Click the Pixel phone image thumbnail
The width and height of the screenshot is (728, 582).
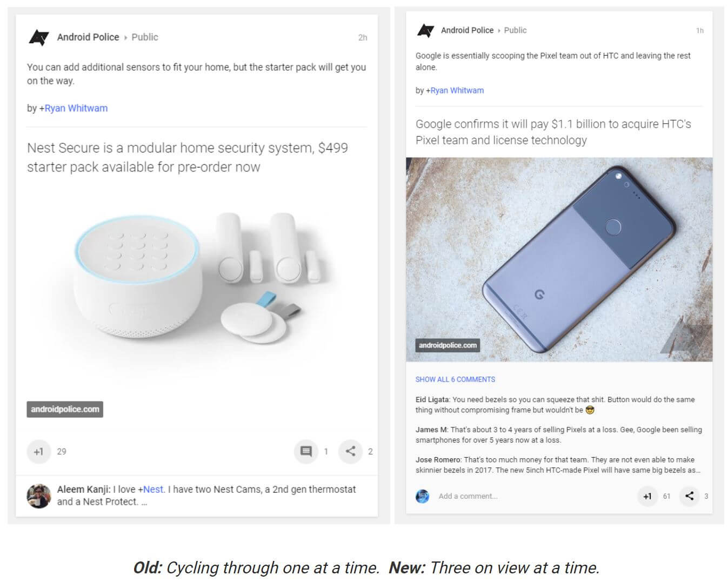559,259
